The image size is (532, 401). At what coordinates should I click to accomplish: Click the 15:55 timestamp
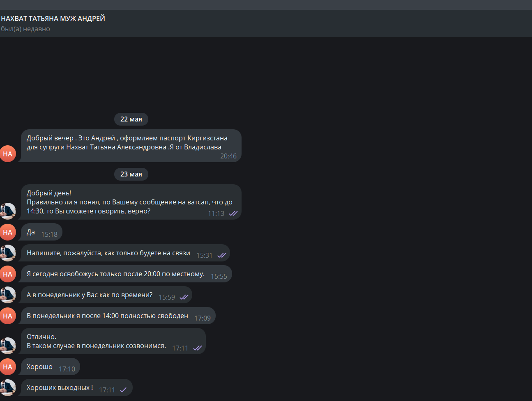219,276
